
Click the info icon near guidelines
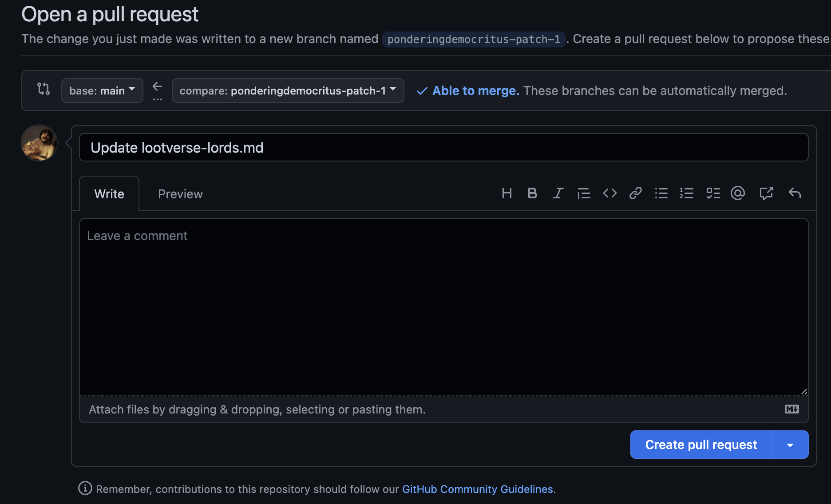(x=85, y=488)
